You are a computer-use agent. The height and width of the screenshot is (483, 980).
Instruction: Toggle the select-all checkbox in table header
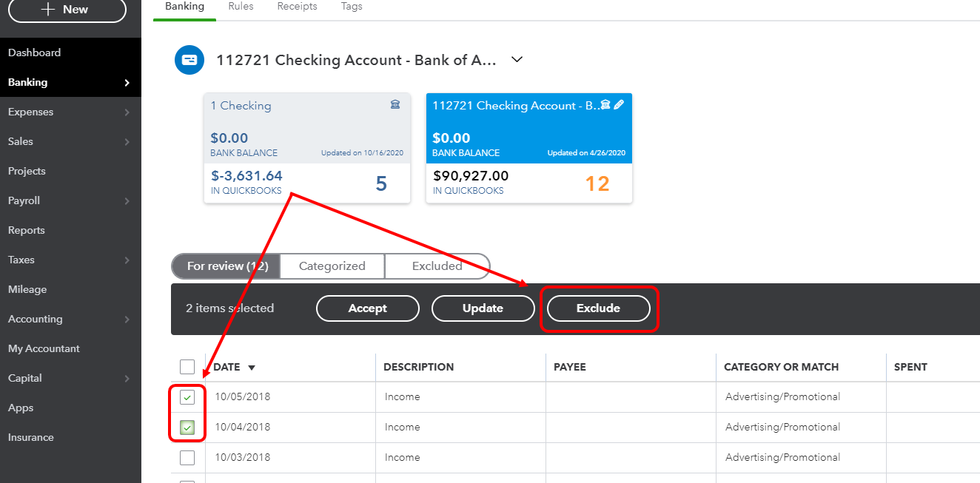pos(187,366)
